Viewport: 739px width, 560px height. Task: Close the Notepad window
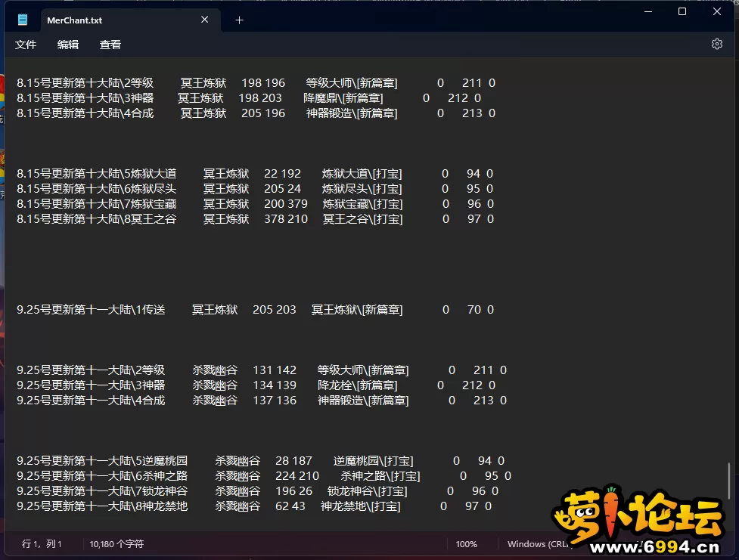[x=717, y=11]
